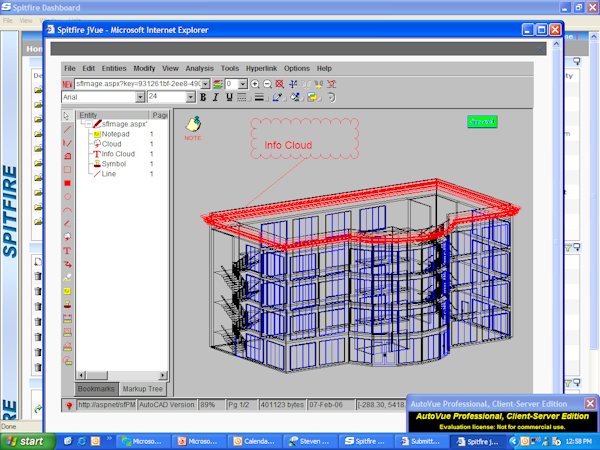
Task: Select the Line markup tool
Action: tap(67, 129)
